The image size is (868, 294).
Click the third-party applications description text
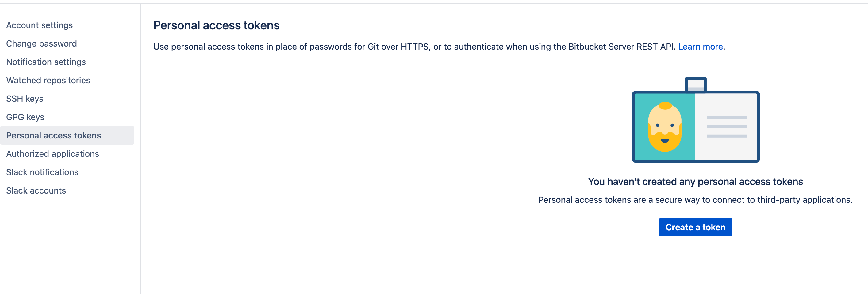(x=695, y=200)
